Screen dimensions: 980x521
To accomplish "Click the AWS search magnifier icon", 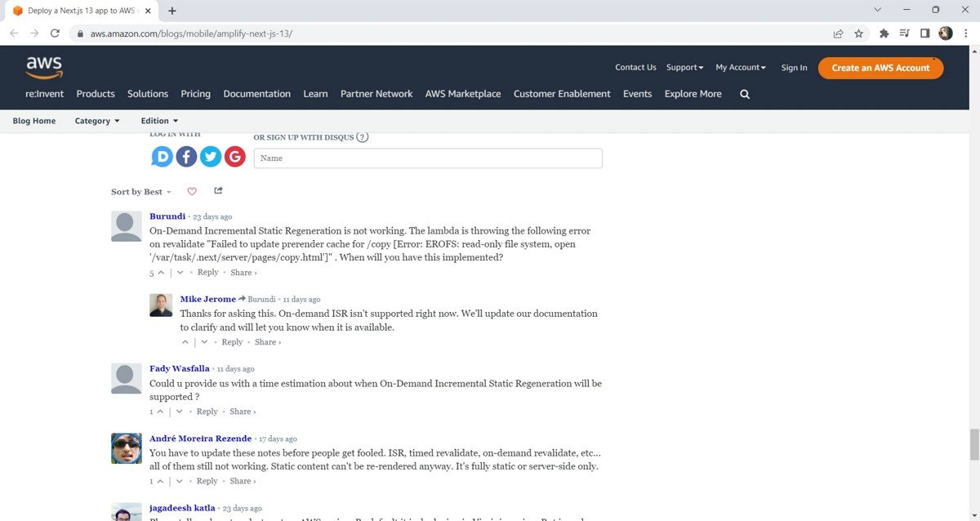I will [x=745, y=94].
